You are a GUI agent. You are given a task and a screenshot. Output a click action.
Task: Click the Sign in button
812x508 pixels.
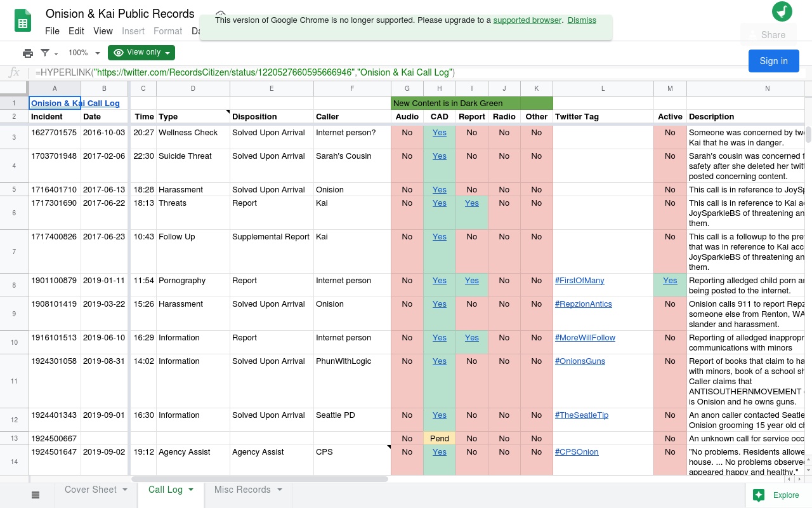click(x=773, y=61)
